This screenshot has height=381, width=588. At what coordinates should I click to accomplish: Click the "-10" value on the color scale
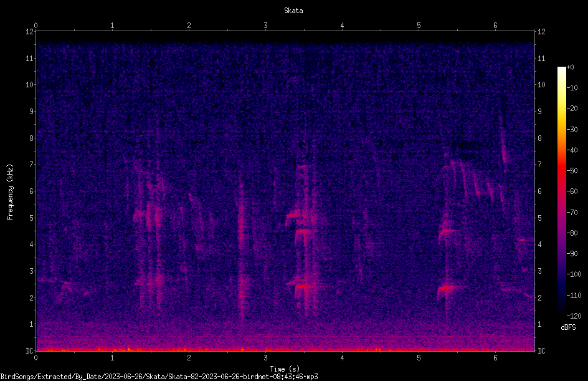[x=572, y=88]
